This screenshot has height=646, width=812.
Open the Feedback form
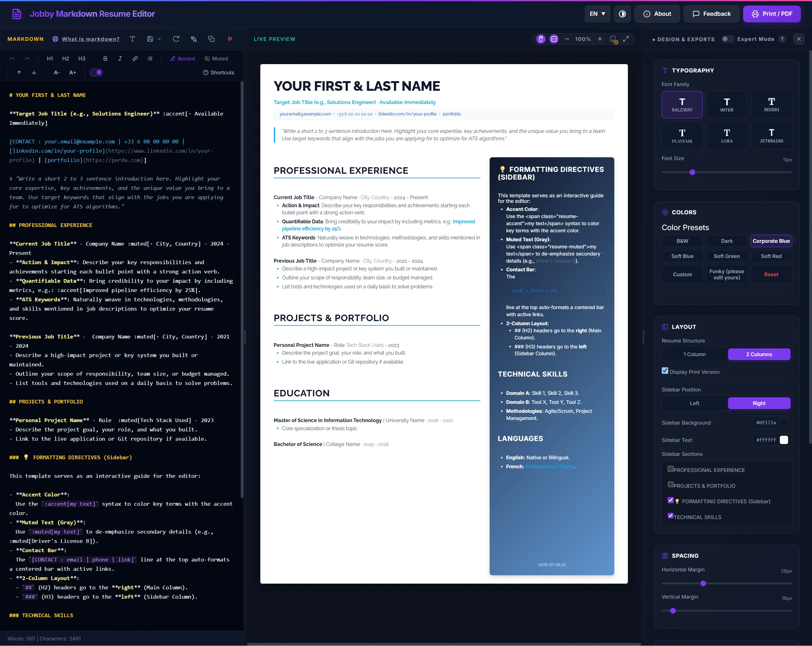pyautogui.click(x=711, y=14)
